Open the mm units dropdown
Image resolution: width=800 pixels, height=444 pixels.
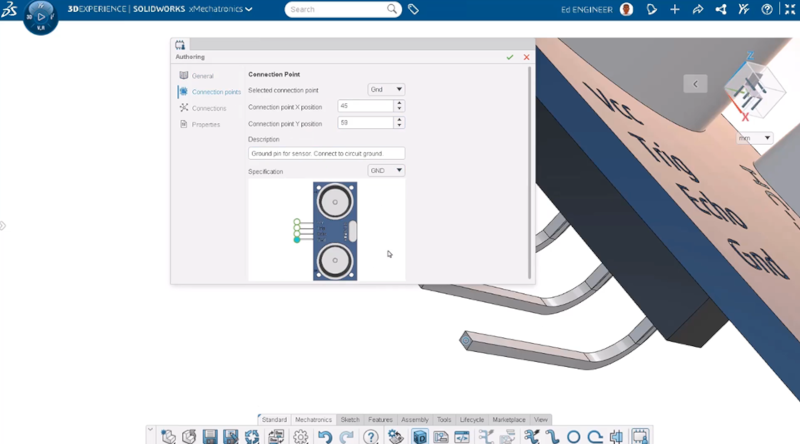[x=754, y=138]
